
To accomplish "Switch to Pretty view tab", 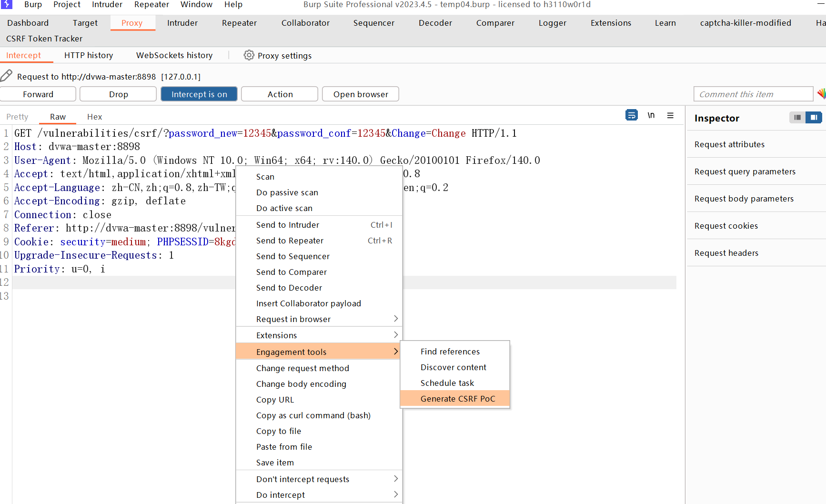I will [x=17, y=117].
